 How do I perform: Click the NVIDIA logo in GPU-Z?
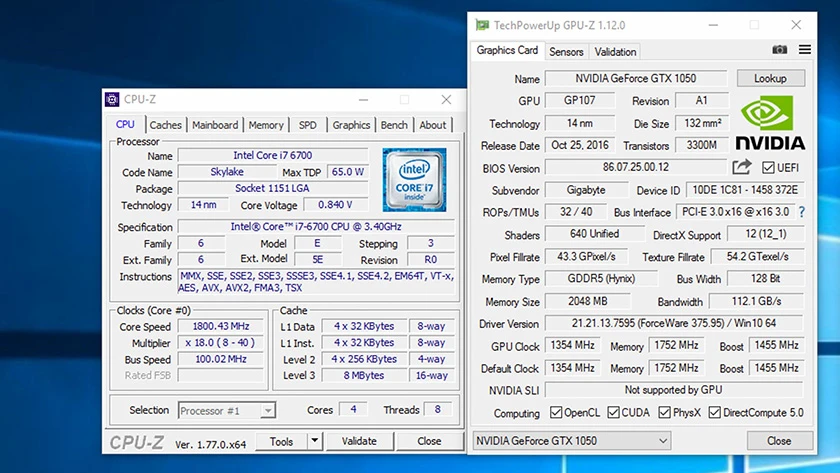(x=770, y=122)
